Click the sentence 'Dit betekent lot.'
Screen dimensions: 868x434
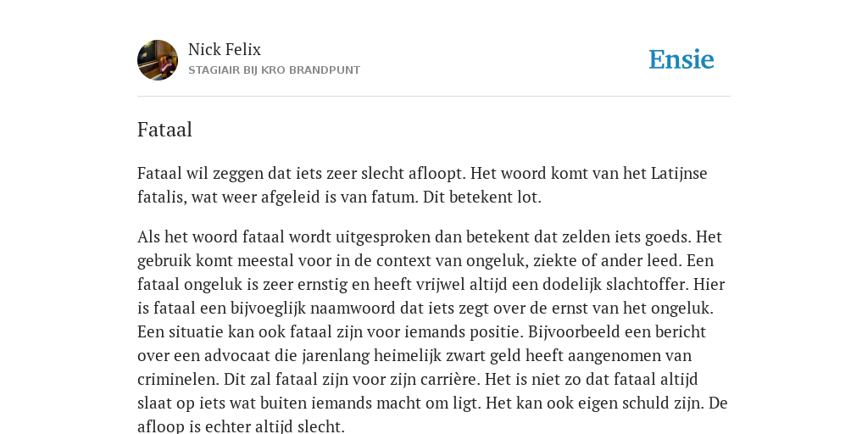point(481,197)
